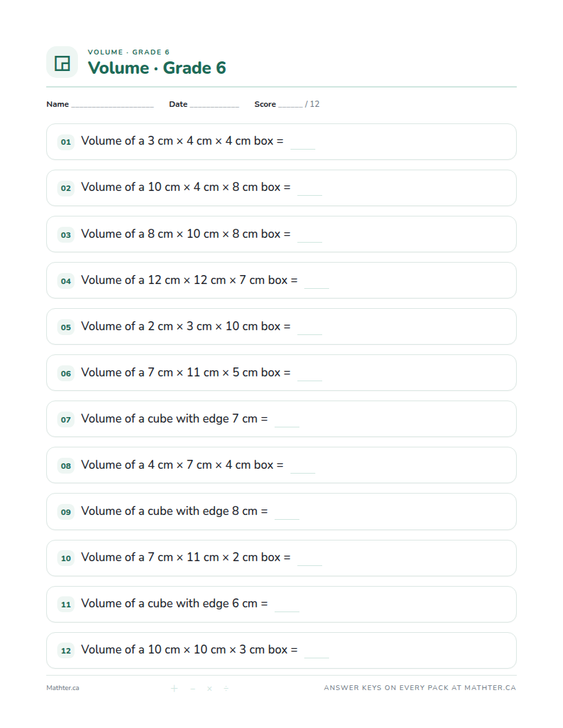Click the answer blank for question 09

click(x=287, y=513)
